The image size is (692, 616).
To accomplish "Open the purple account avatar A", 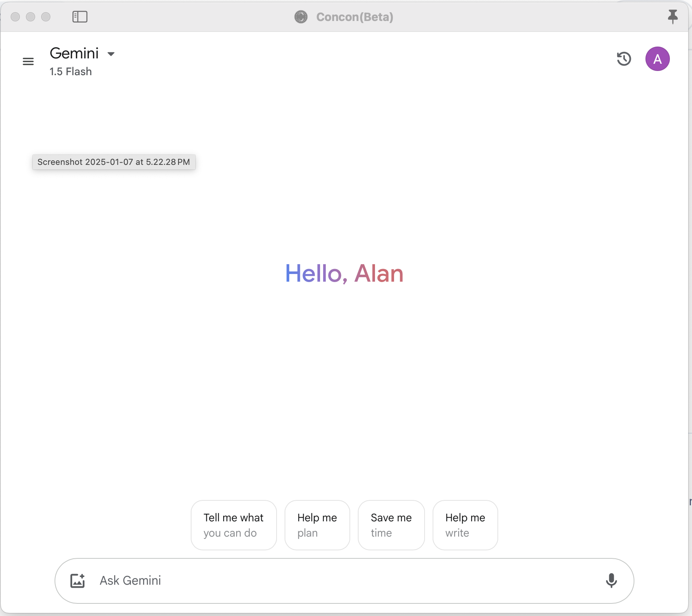I will pyautogui.click(x=657, y=59).
